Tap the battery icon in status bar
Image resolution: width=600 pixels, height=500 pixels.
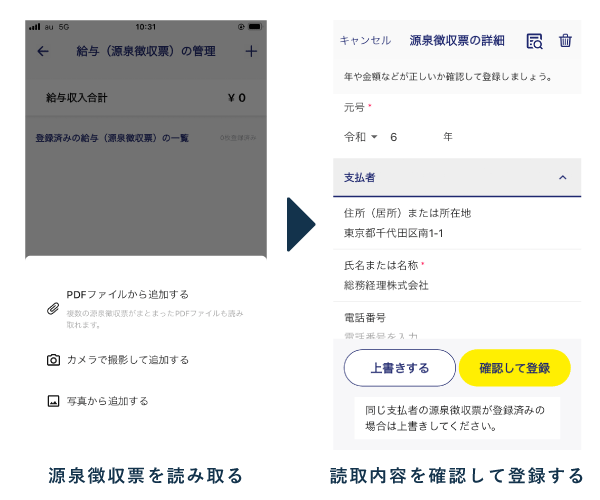coord(255,27)
